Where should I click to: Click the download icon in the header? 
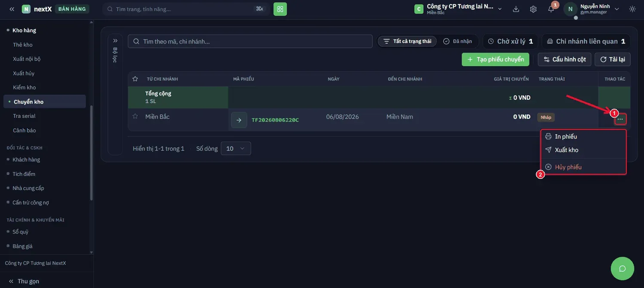click(516, 9)
